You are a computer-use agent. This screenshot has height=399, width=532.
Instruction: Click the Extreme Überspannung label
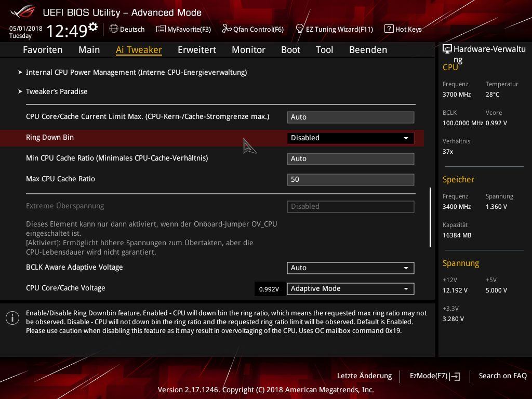65,206
